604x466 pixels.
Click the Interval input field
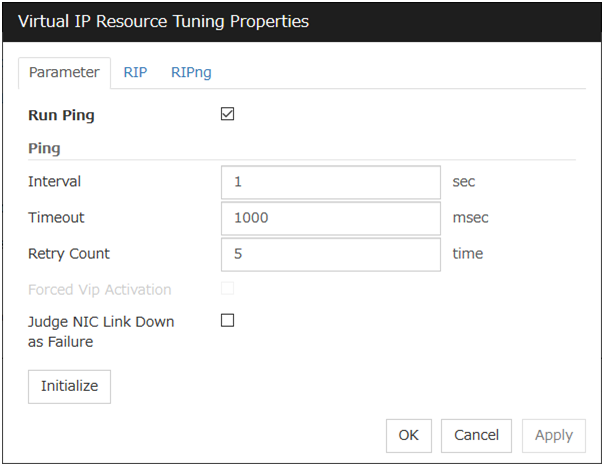[330, 182]
